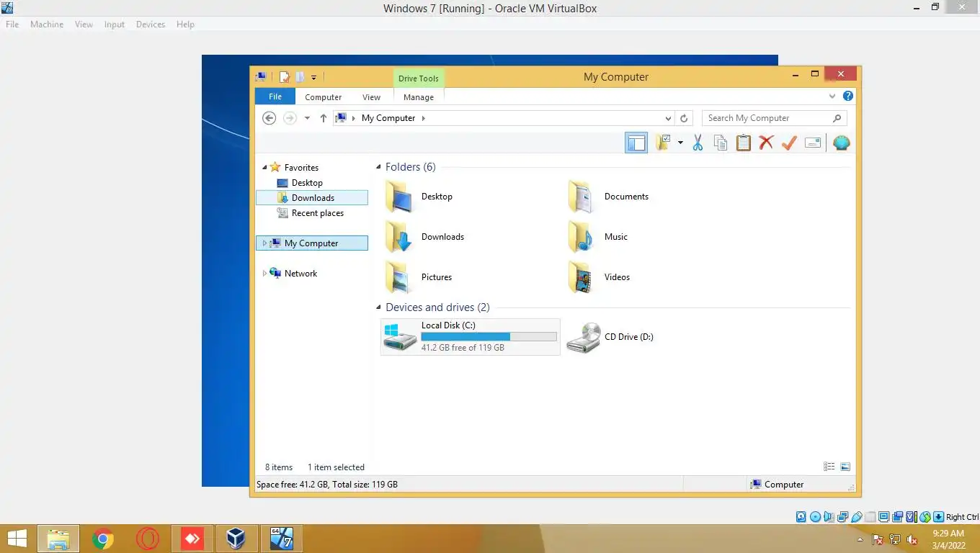Viewport: 980px width, 553px height.
Task: Click the Up one level arrow
Action: [323, 118]
